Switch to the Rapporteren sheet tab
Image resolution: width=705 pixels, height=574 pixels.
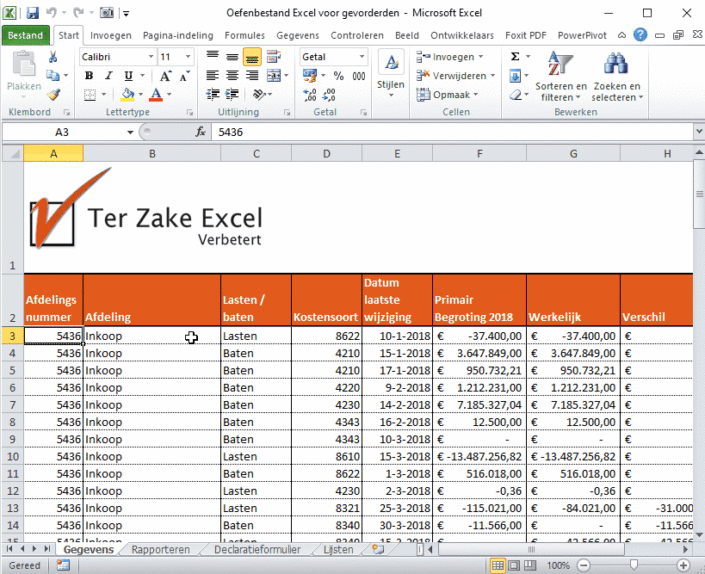tap(161, 549)
